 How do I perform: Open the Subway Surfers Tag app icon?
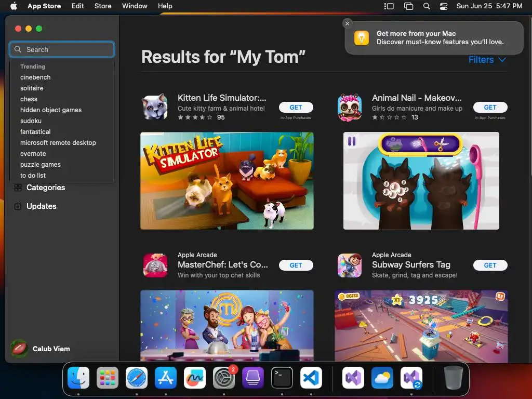tap(350, 265)
